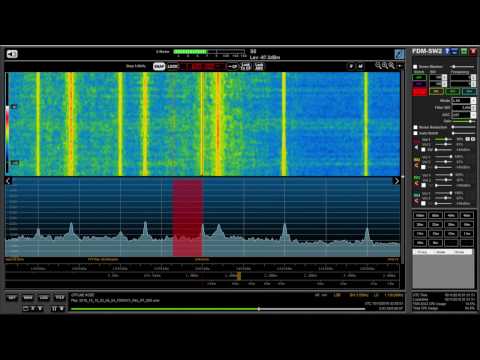480x360 pixels.
Task: Adjust the Noise Blanker slider
Action: 463,67
